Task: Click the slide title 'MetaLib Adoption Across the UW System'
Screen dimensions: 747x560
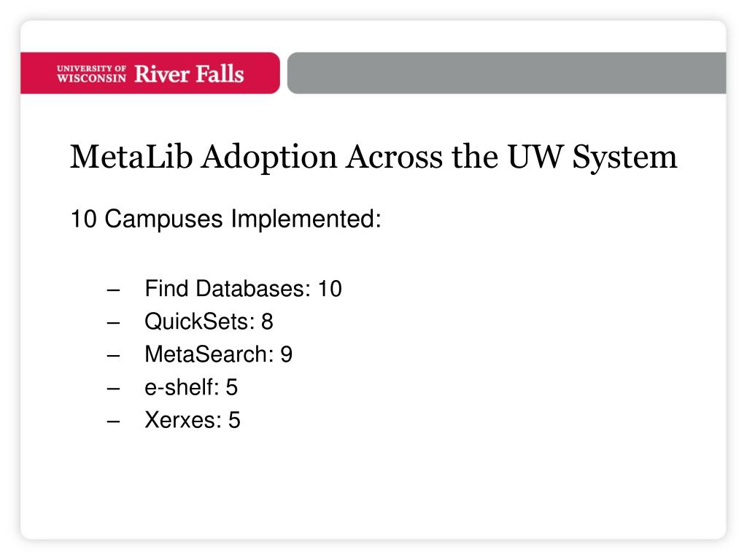Action: coord(373,157)
